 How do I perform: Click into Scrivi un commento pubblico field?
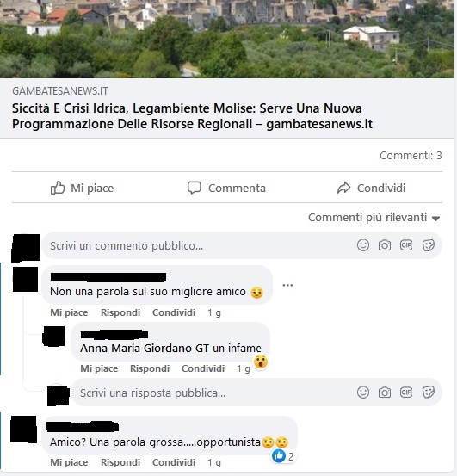point(199,245)
